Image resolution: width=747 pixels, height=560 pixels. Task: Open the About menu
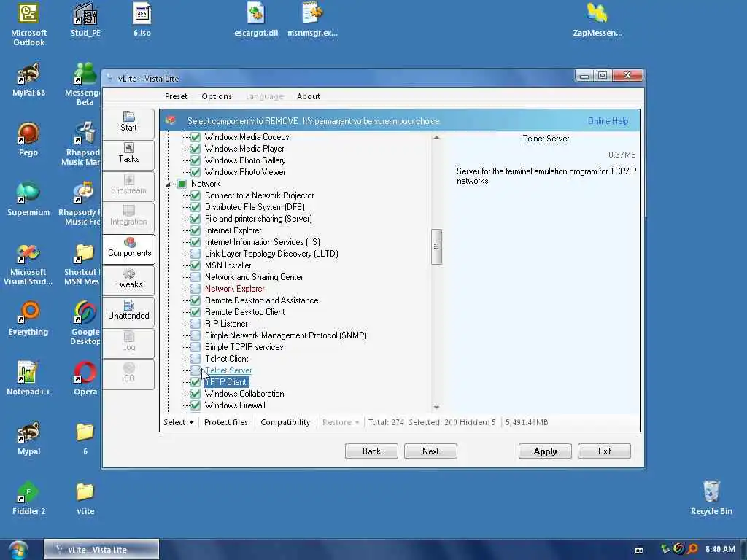click(309, 96)
